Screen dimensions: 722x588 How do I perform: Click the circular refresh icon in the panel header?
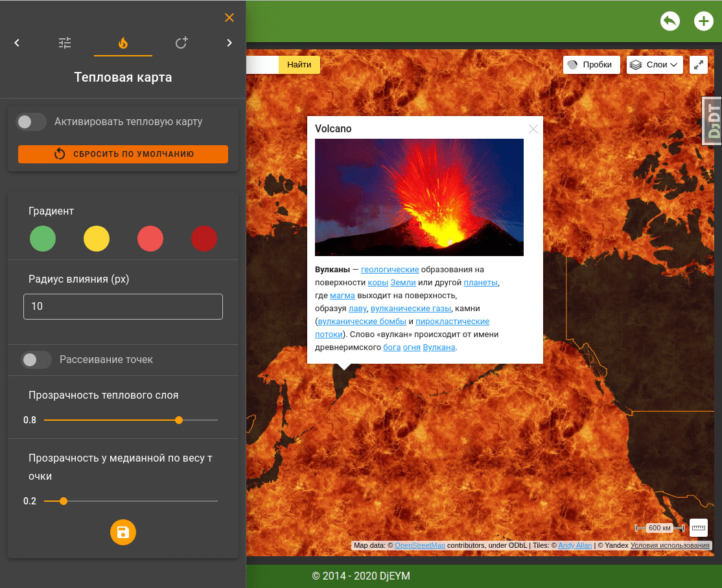click(181, 42)
